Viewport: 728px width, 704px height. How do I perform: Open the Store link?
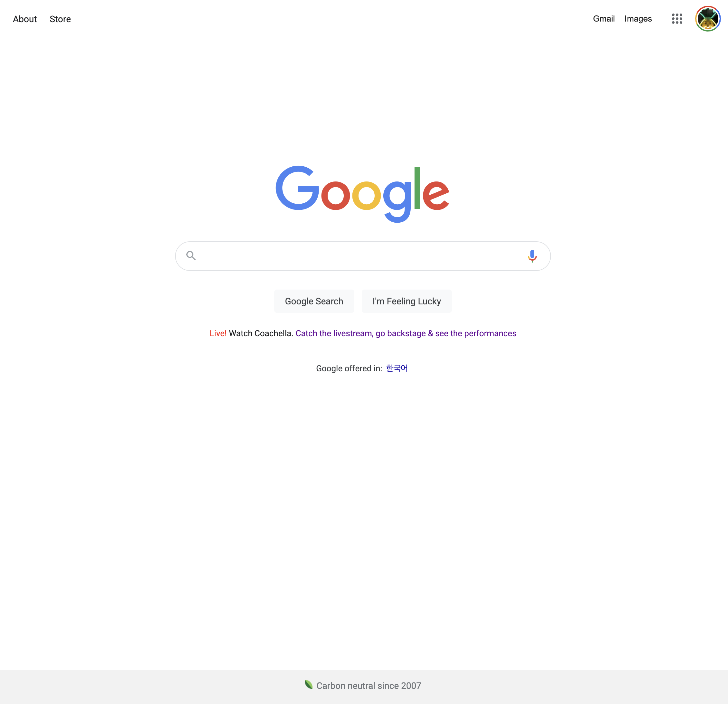[x=60, y=19]
